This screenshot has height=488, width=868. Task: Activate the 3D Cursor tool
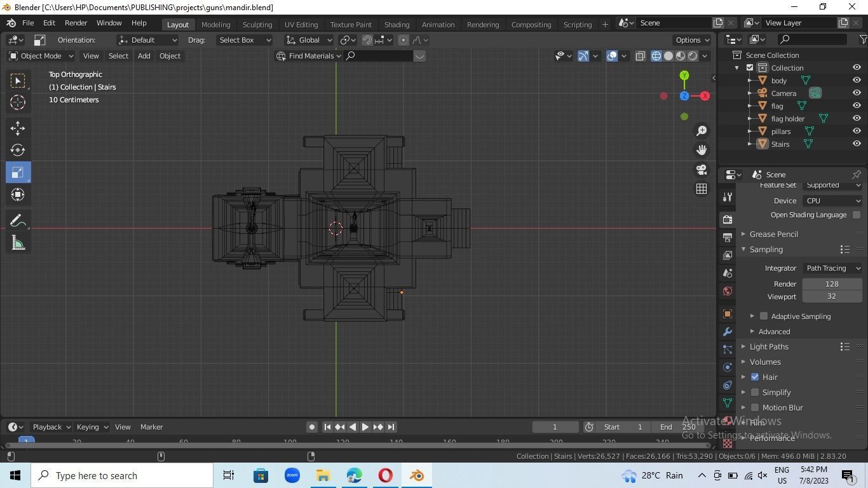18,102
